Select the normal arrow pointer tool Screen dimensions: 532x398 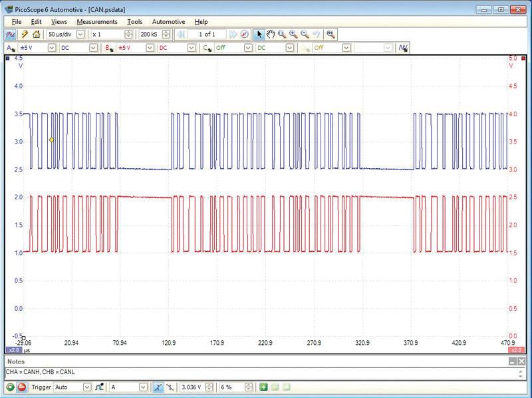pyautogui.click(x=259, y=35)
